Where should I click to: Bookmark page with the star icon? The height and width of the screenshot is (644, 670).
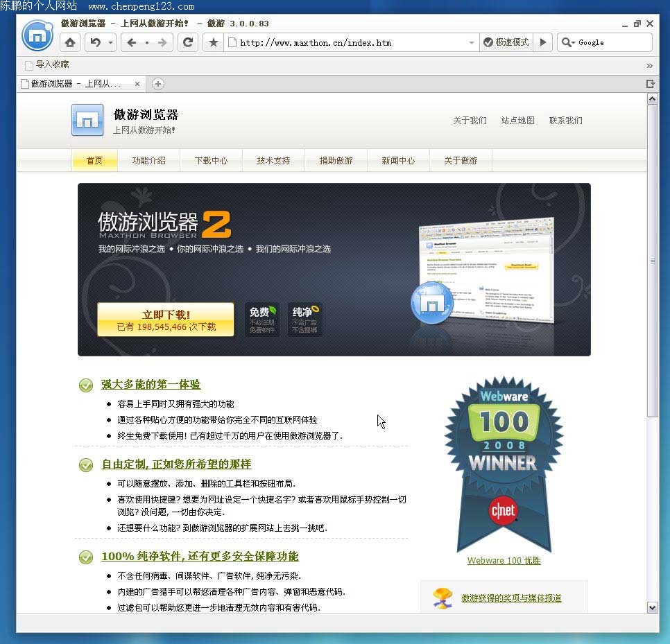click(214, 42)
